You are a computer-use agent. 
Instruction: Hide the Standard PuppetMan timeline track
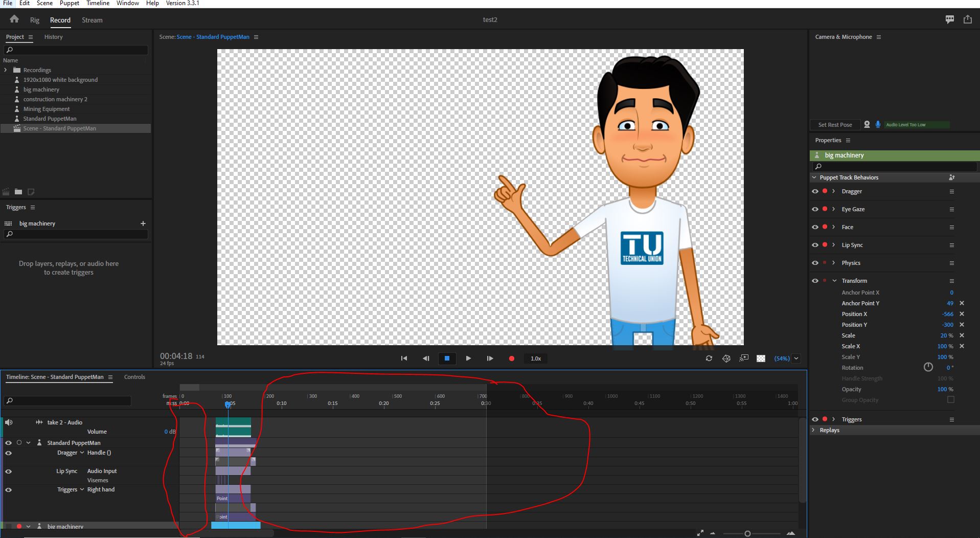click(9, 443)
